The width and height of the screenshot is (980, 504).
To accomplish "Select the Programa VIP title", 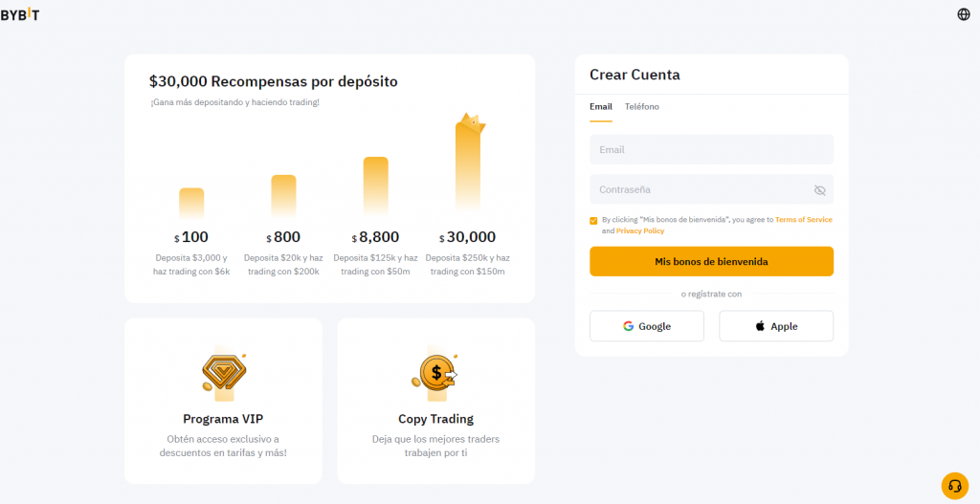I will pyautogui.click(x=223, y=419).
